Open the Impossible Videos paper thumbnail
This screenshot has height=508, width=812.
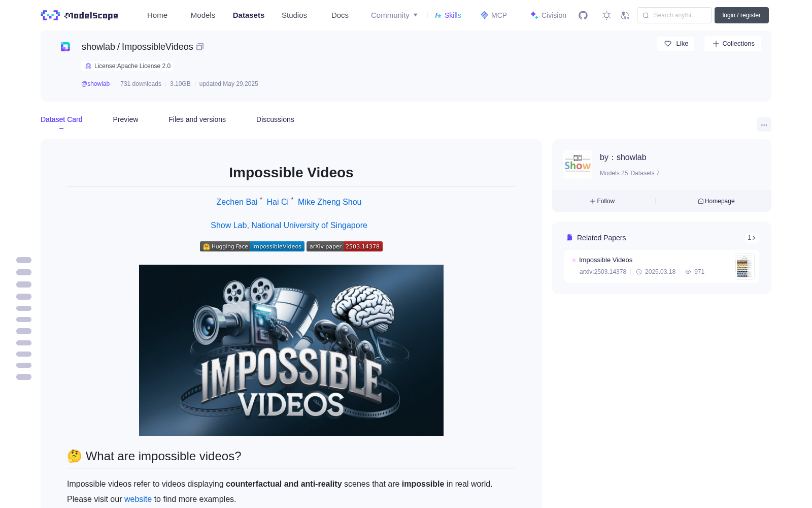tap(745, 266)
